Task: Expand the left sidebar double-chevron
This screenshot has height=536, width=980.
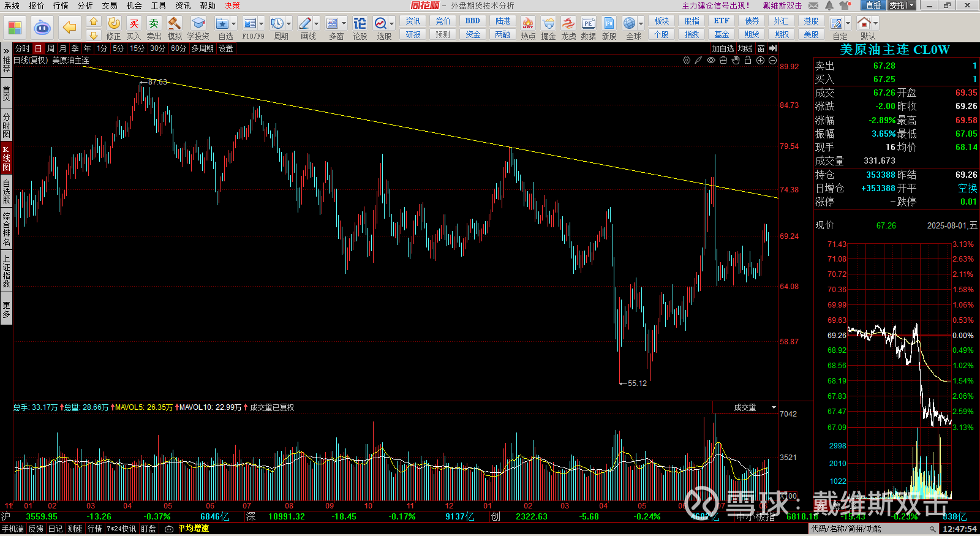Action: click(x=6, y=50)
